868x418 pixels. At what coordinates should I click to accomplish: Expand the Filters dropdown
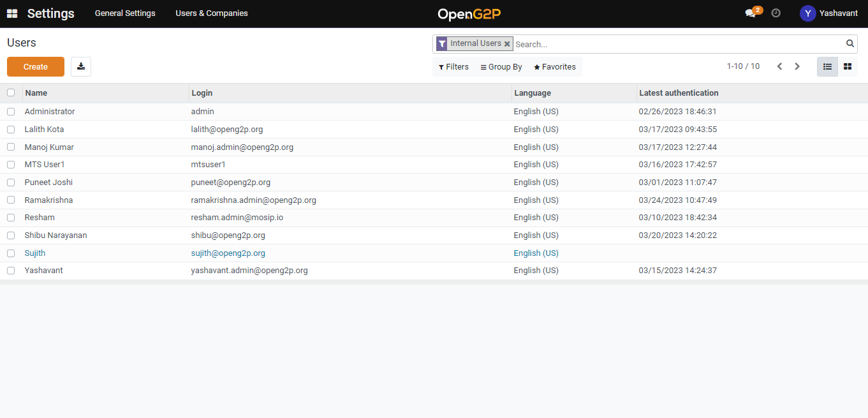point(453,67)
